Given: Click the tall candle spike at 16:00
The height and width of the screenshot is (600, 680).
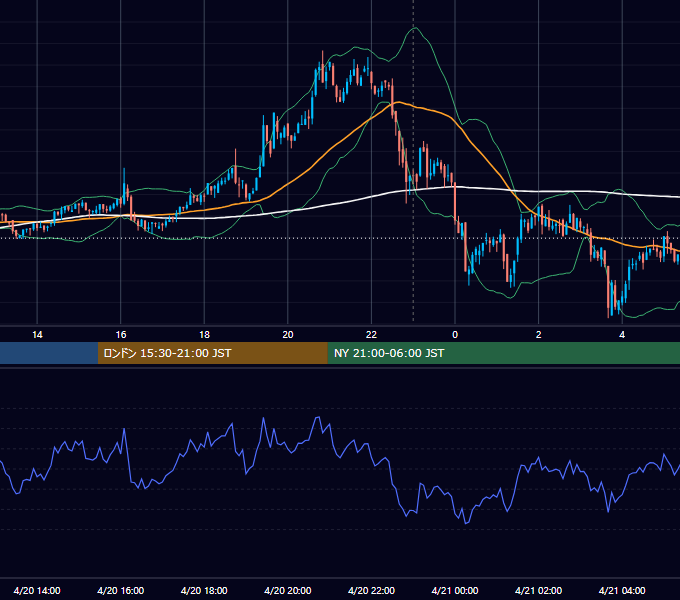Looking at the screenshot, I should click(124, 186).
